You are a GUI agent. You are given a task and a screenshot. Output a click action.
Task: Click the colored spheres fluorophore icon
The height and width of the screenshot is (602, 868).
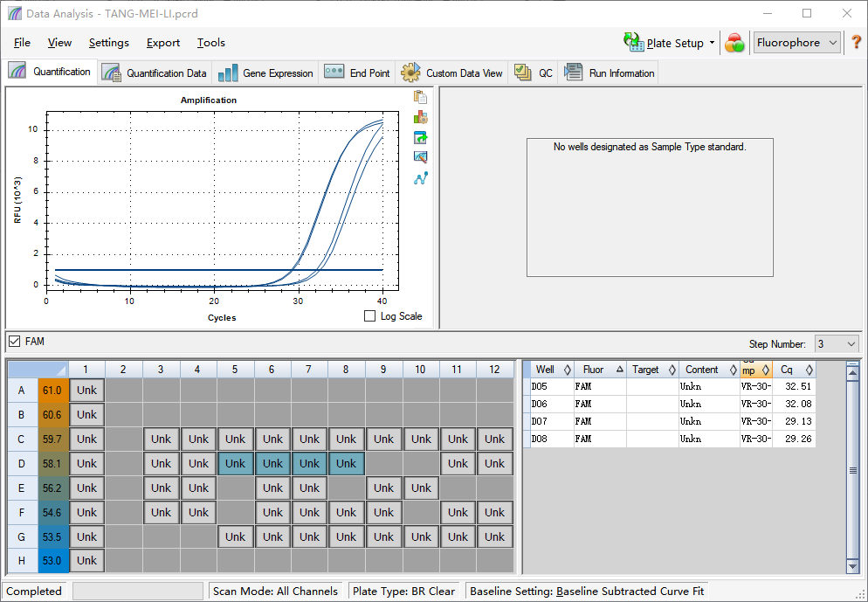pyautogui.click(x=734, y=43)
